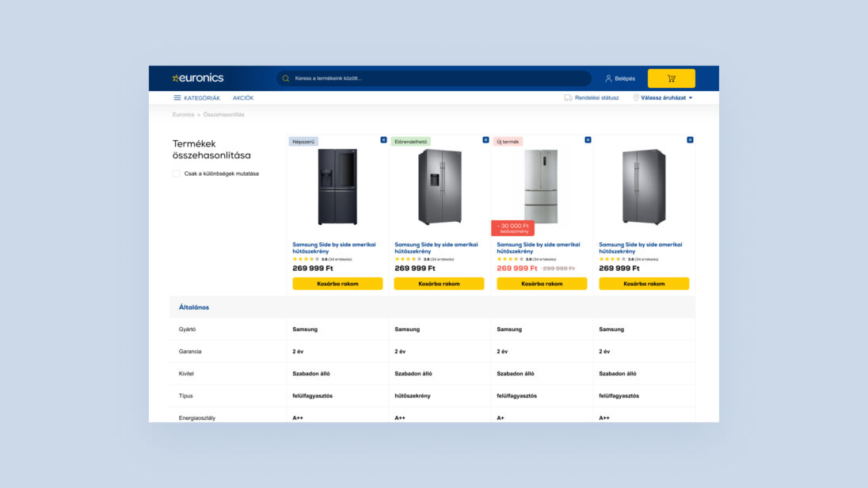This screenshot has width=868, height=488.
Task: Open the fourth product title link
Action: click(641, 248)
